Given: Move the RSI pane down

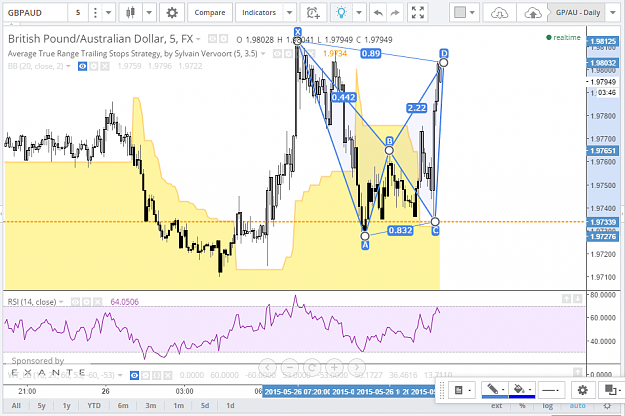Looking at the screenshot, I should click(x=578, y=298).
